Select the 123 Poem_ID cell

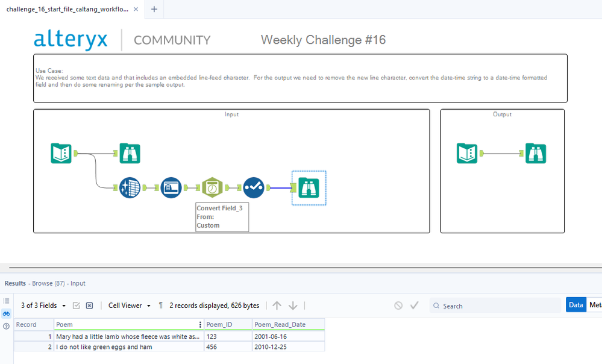pos(228,336)
